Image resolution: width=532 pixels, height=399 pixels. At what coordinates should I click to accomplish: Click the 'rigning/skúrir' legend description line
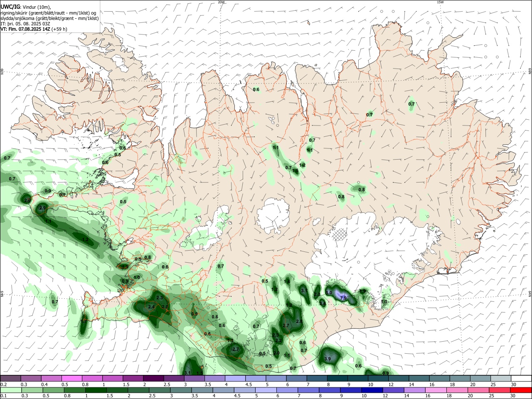pyautogui.click(x=48, y=13)
